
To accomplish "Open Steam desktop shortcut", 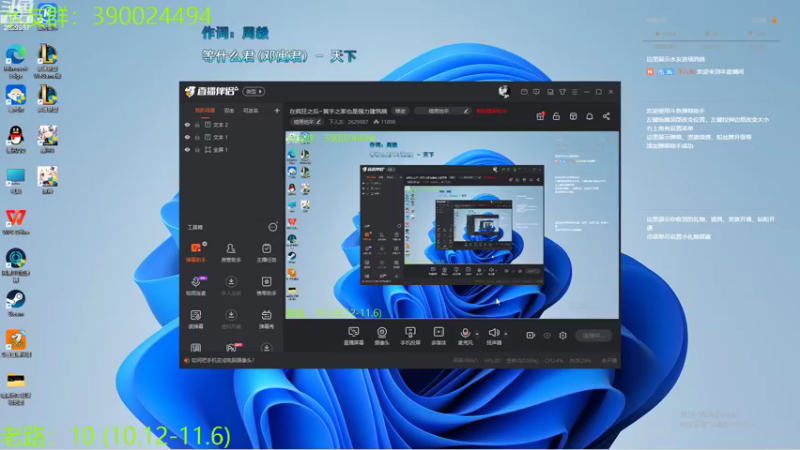I will click(16, 304).
